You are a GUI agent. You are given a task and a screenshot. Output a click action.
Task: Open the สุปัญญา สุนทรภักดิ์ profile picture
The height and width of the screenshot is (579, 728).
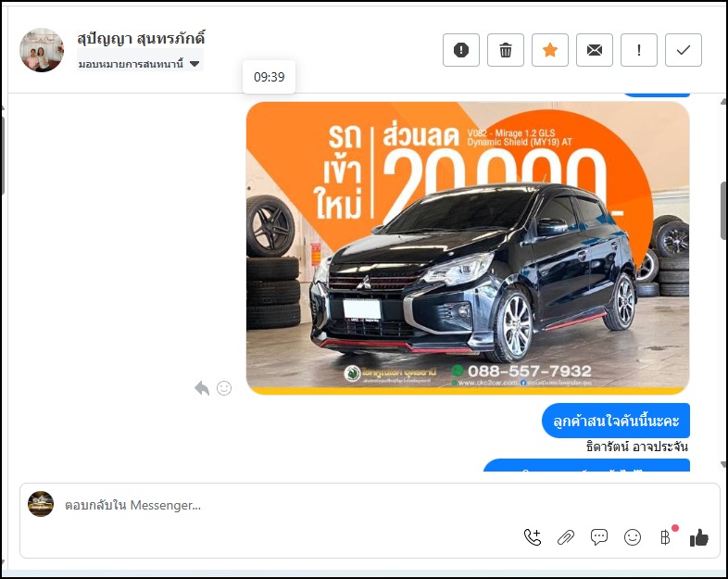tap(42, 50)
